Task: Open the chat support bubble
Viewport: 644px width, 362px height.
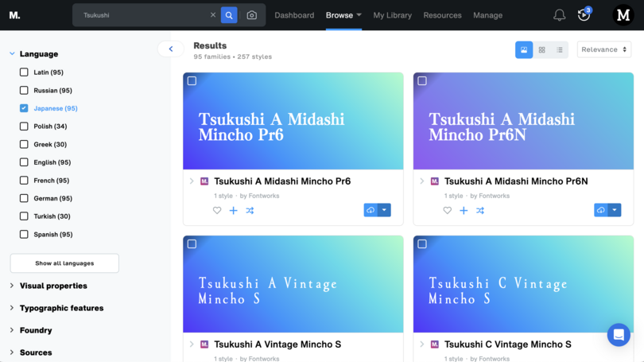Action: pos(619,335)
